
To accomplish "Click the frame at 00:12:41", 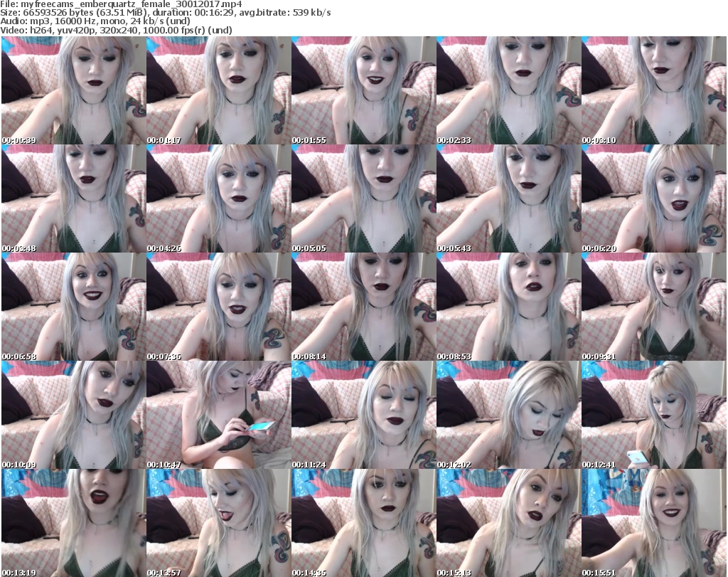I will click(654, 415).
